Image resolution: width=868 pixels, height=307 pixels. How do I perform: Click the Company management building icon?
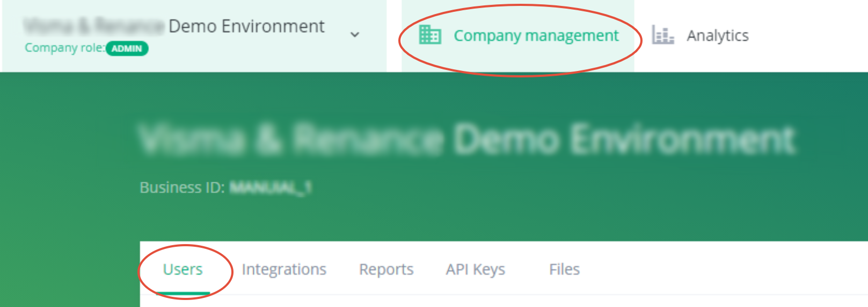(430, 35)
